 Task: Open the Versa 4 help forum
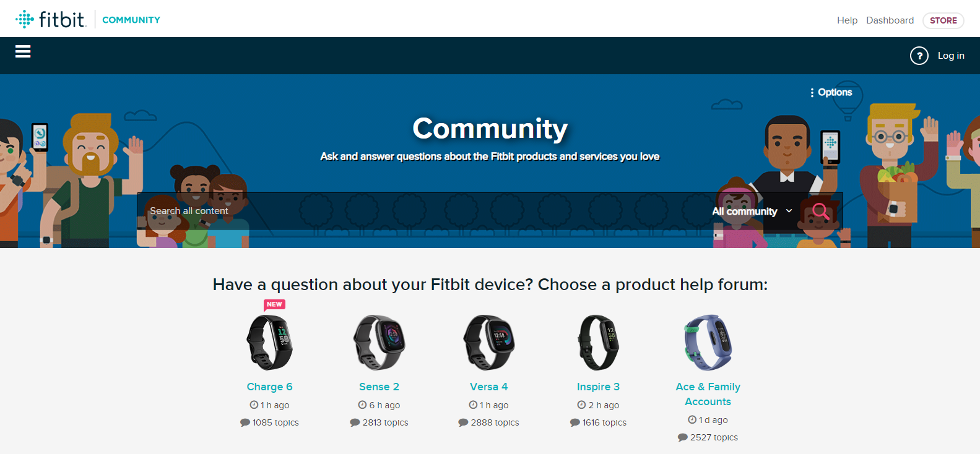click(x=488, y=386)
